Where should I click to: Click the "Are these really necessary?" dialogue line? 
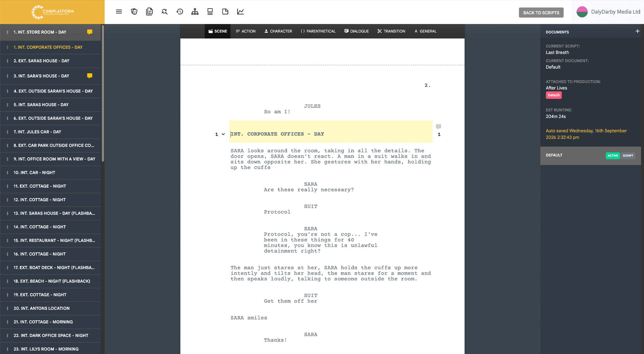point(309,190)
